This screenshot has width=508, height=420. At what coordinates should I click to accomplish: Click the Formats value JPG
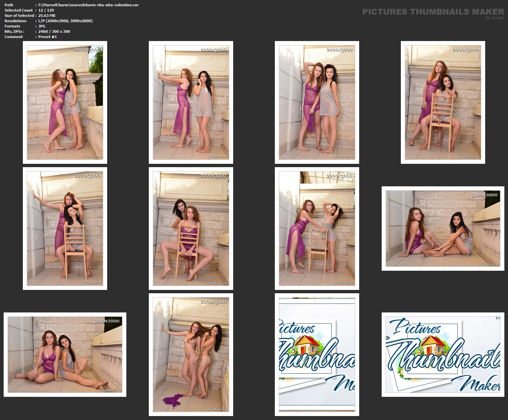(42, 26)
